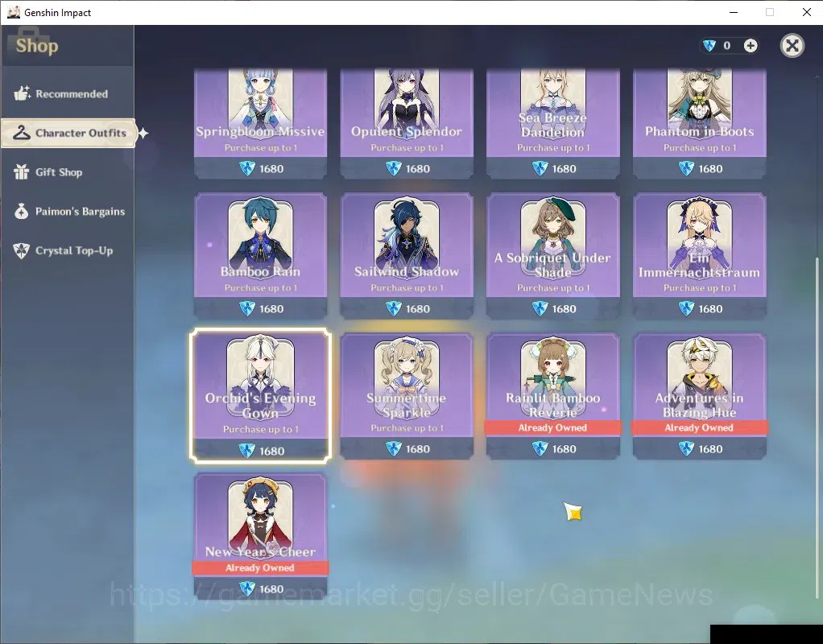
Task: Minimize the Genshin Impact window
Action: 734,12
